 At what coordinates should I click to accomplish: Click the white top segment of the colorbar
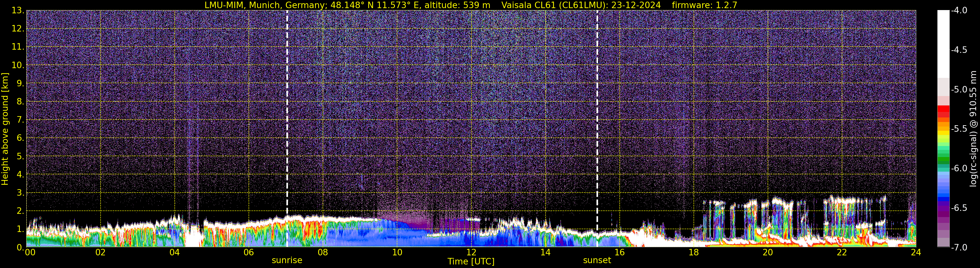point(943,44)
